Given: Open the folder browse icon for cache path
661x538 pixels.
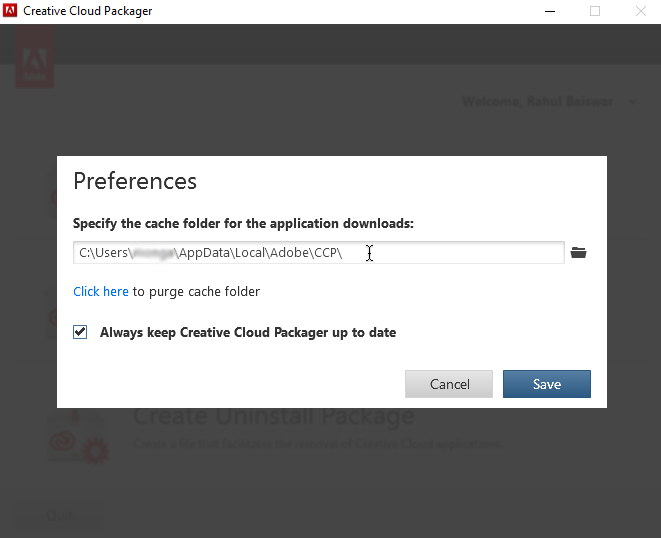Looking at the screenshot, I should pos(578,253).
